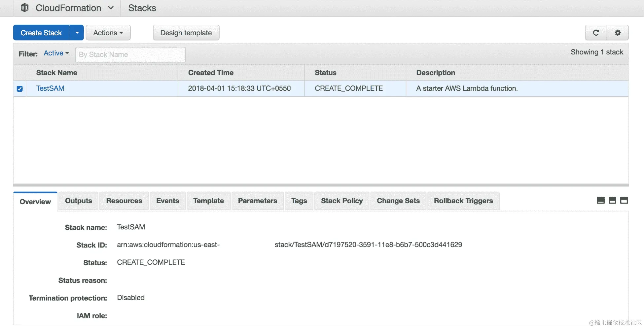Expand the CloudFormation service dropdown
This screenshot has width=644, height=328.
coord(111,8)
